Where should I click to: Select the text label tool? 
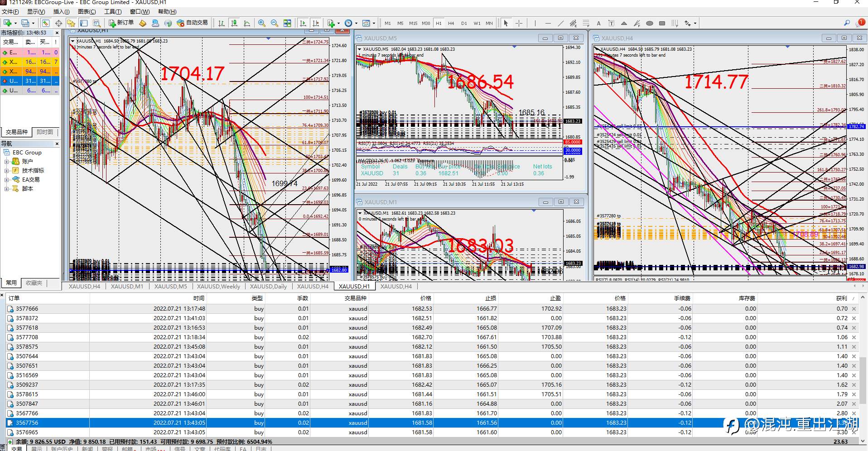pyautogui.click(x=598, y=23)
